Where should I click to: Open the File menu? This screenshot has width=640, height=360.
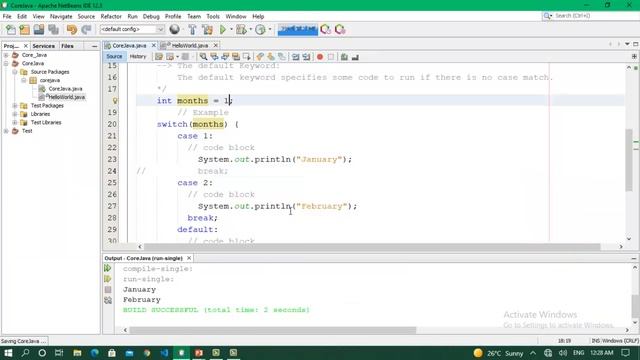click(7, 16)
